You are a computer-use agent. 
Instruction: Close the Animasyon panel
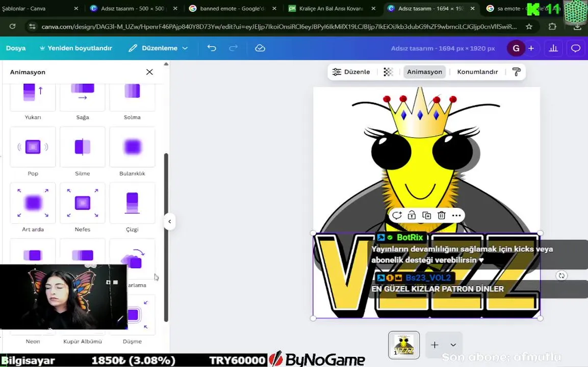[x=149, y=72]
